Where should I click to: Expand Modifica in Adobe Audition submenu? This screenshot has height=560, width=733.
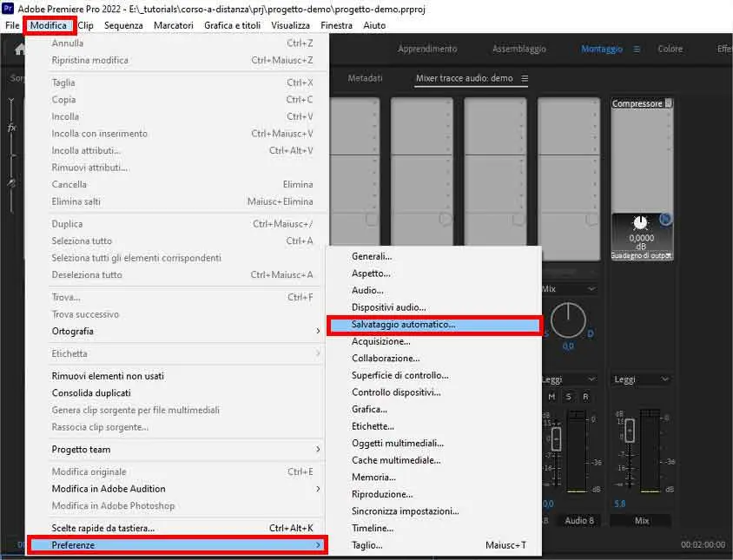(177, 489)
